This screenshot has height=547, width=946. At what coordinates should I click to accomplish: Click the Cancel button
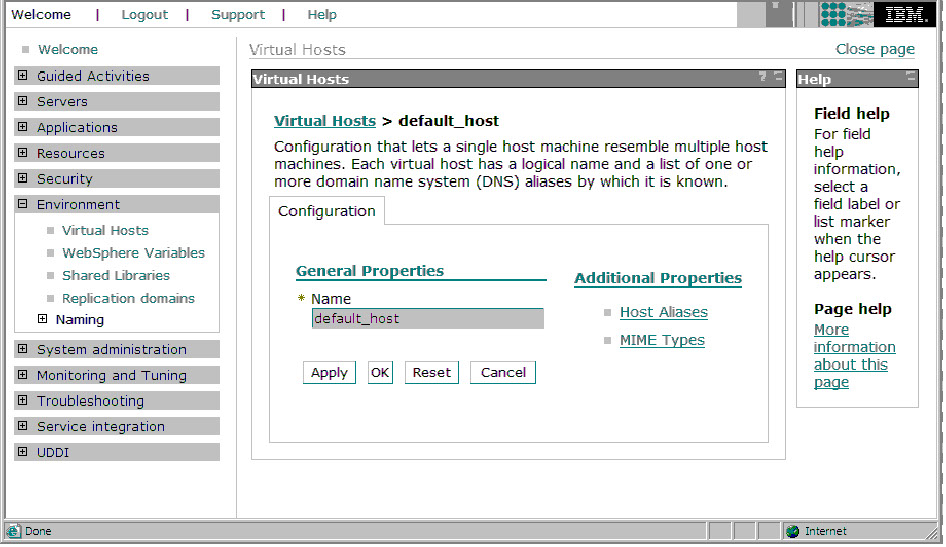pos(503,373)
